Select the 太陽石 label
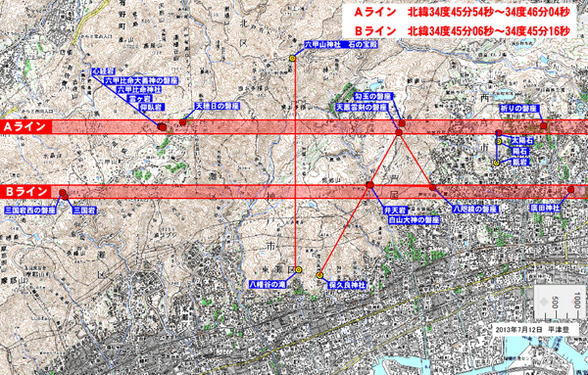 coord(522,141)
